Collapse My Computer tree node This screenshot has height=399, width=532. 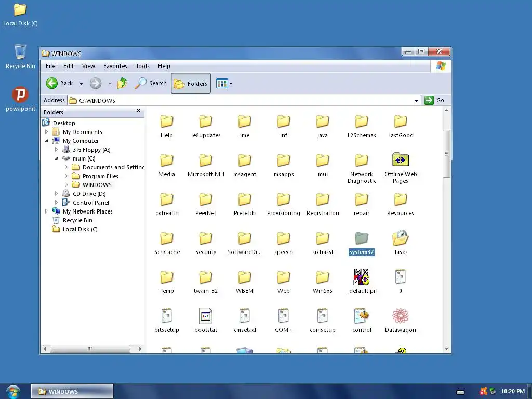pyautogui.click(x=46, y=141)
